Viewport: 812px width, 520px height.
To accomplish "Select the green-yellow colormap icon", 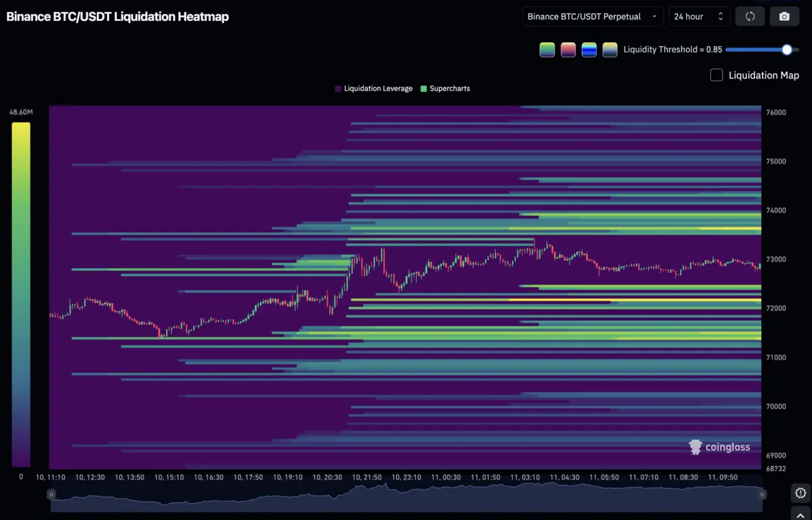I will [547, 49].
